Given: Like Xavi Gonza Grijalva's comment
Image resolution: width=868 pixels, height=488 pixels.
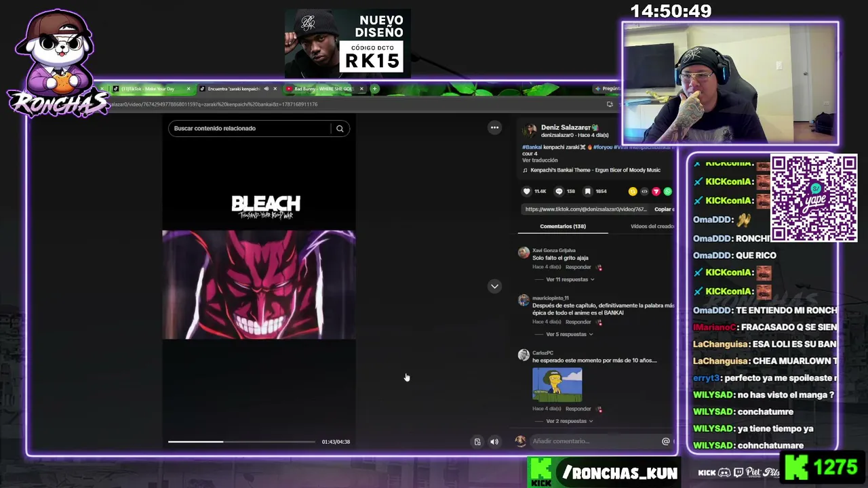Looking at the screenshot, I should 599,267.
